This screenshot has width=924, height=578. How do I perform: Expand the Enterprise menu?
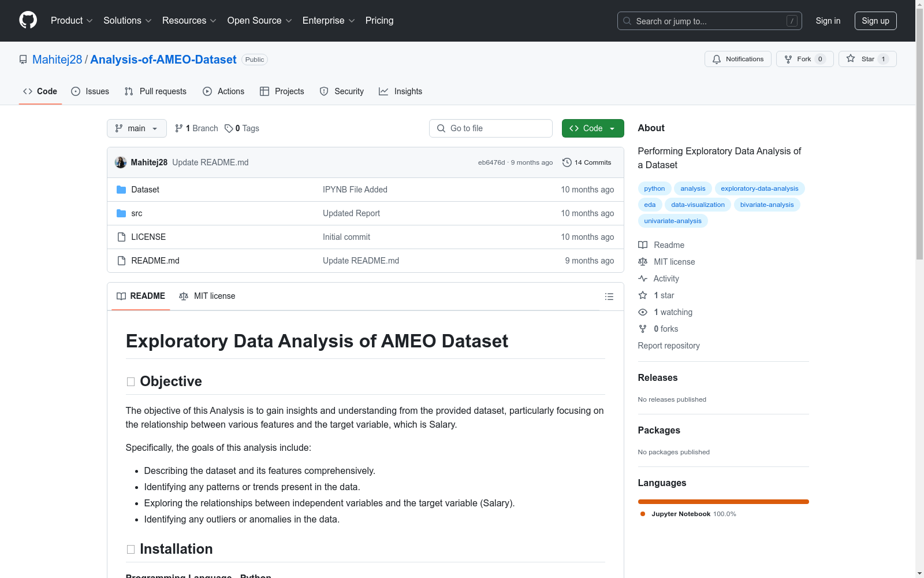[x=329, y=21]
